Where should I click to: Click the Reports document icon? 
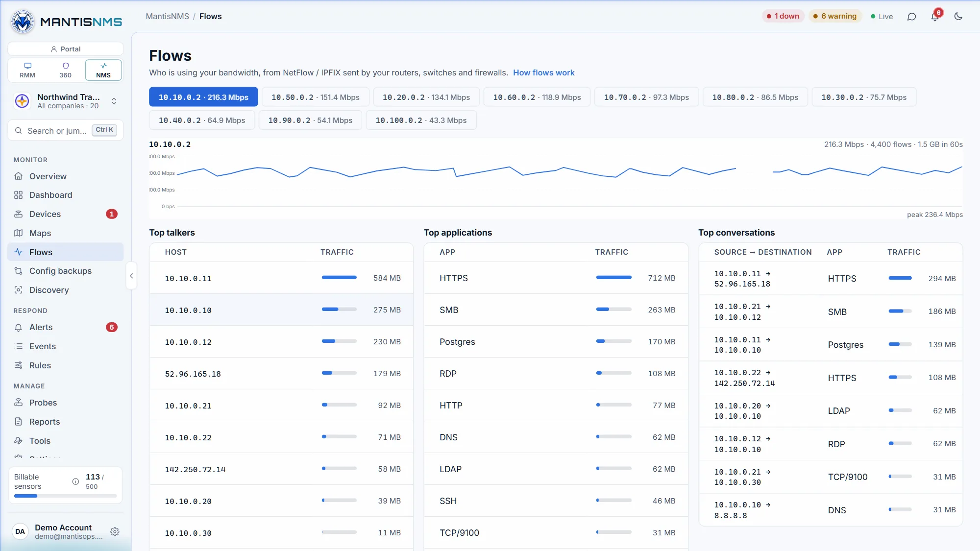pos(19,422)
